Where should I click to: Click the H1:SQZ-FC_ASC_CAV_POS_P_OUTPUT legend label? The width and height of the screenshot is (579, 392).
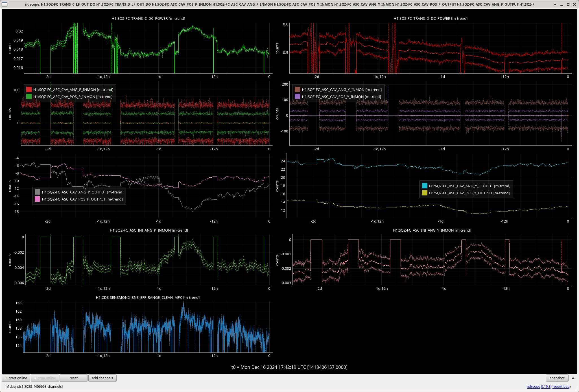click(x=82, y=199)
